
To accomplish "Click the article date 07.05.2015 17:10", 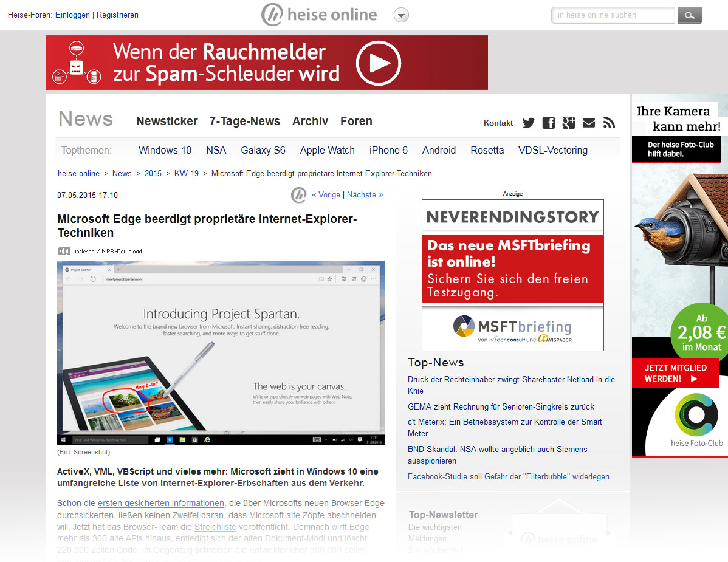I will click(88, 196).
